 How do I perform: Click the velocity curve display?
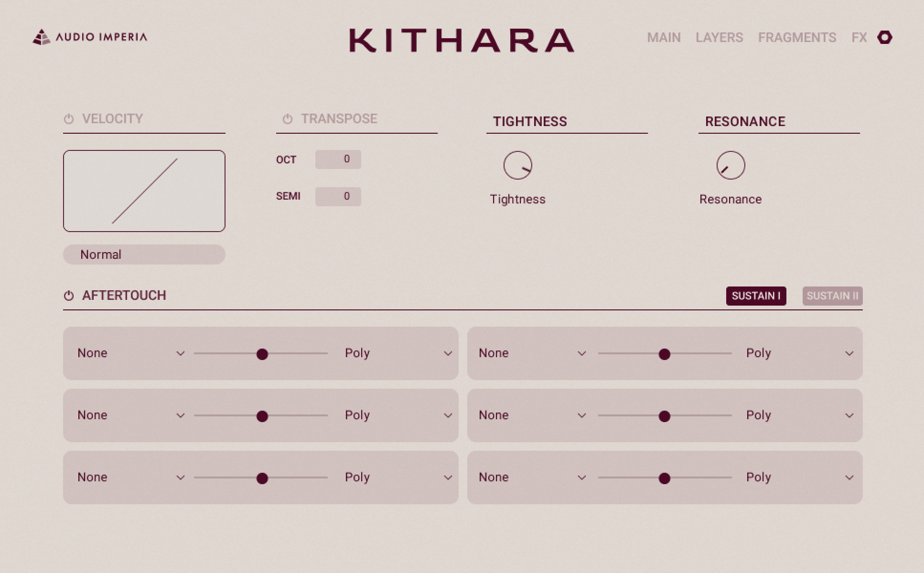(144, 190)
